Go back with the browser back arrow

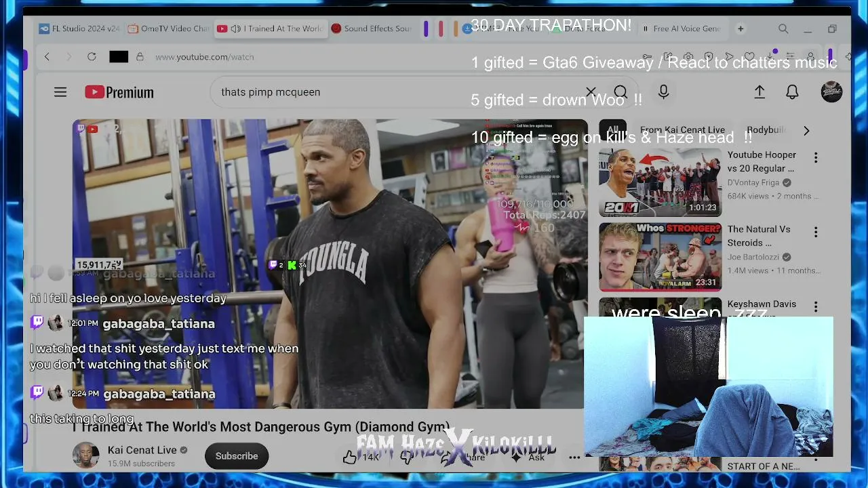click(47, 57)
